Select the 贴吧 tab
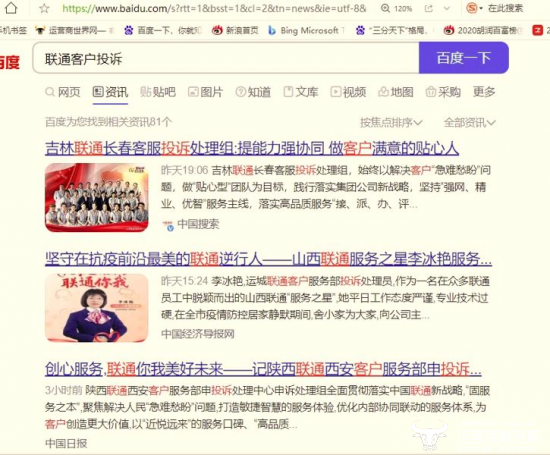Viewport: 550px width, 455px height. [x=158, y=92]
